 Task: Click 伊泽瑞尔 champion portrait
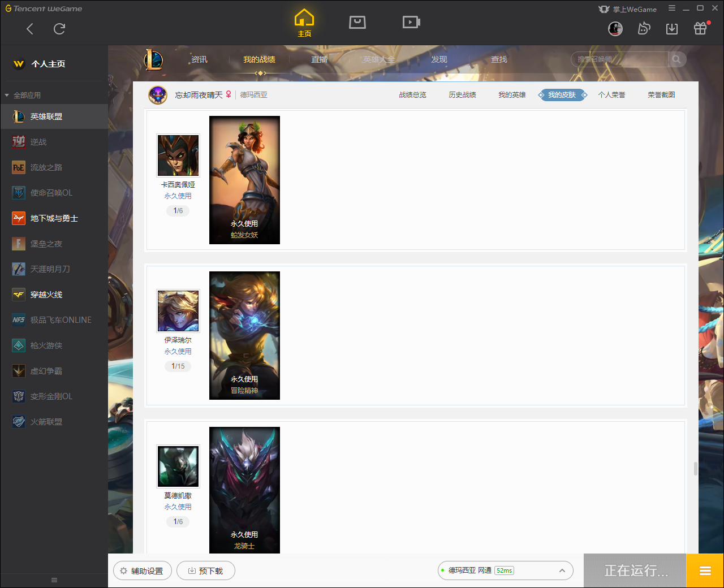pos(178,311)
